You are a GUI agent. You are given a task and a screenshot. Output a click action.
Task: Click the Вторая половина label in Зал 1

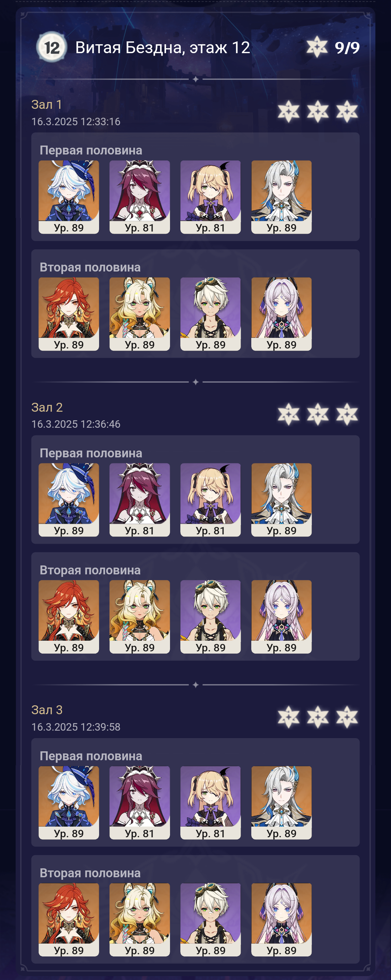(x=90, y=267)
